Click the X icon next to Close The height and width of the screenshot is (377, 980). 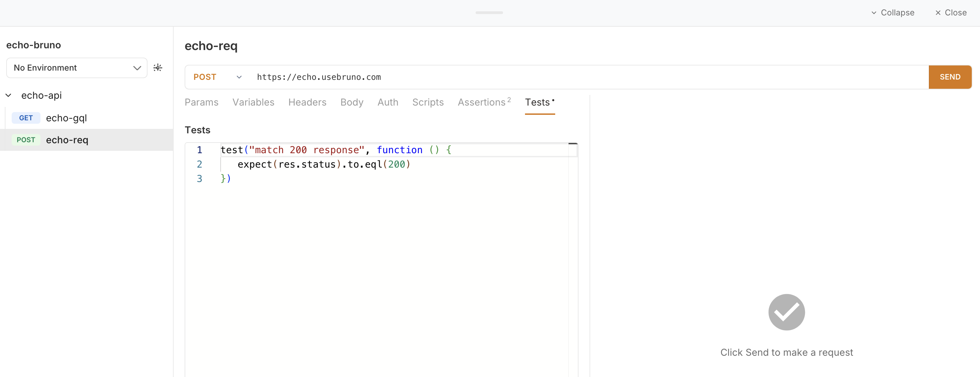point(937,13)
